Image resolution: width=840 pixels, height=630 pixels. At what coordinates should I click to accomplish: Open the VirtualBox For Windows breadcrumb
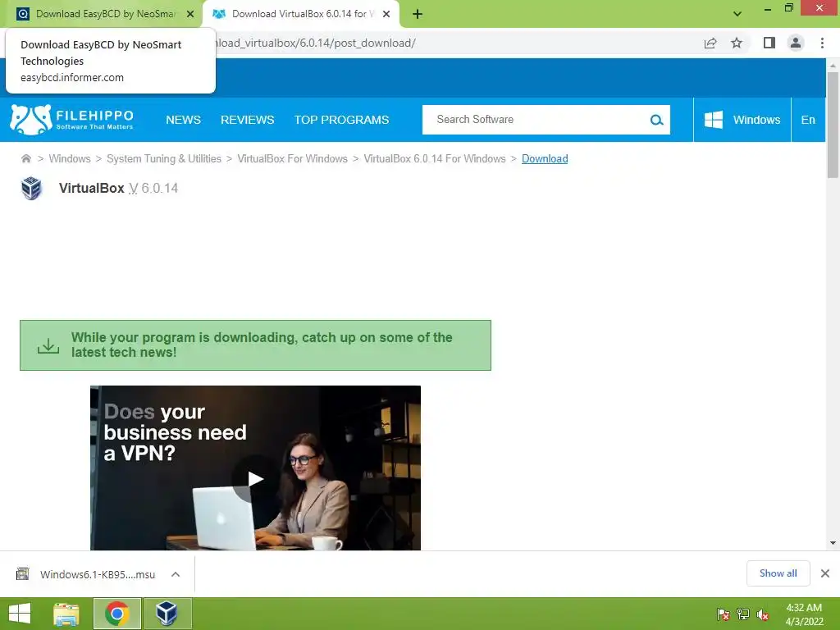coord(293,158)
